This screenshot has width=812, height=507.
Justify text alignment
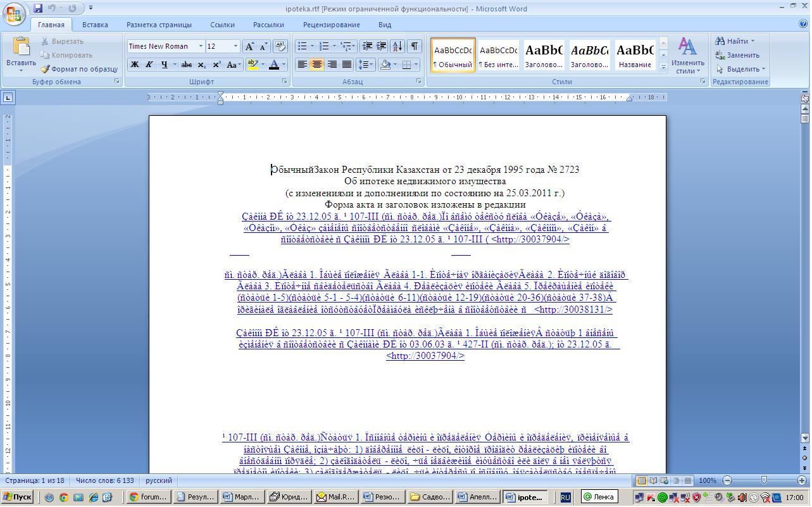click(346, 65)
